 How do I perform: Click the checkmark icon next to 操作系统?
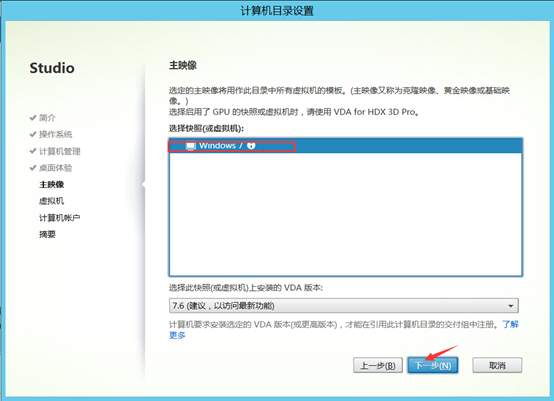[x=33, y=134]
